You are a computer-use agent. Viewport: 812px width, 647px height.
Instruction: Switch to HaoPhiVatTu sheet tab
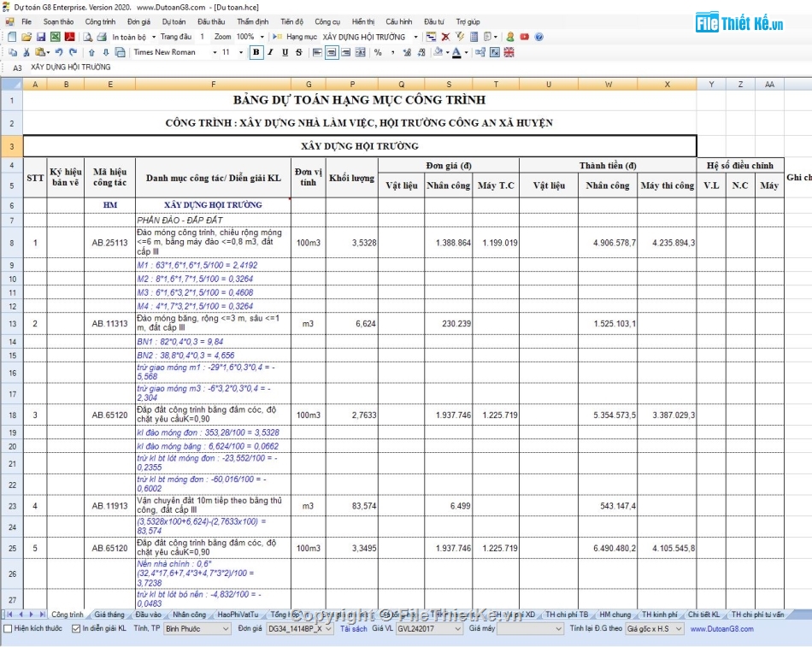(x=238, y=615)
